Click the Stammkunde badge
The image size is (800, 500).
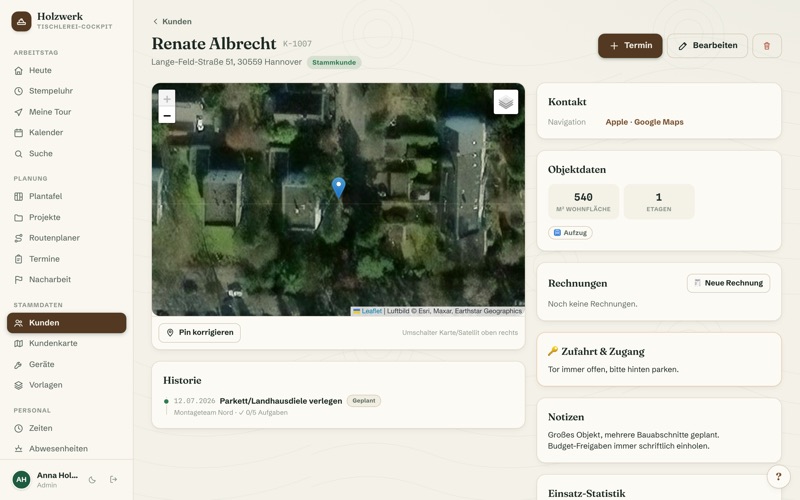click(x=334, y=62)
